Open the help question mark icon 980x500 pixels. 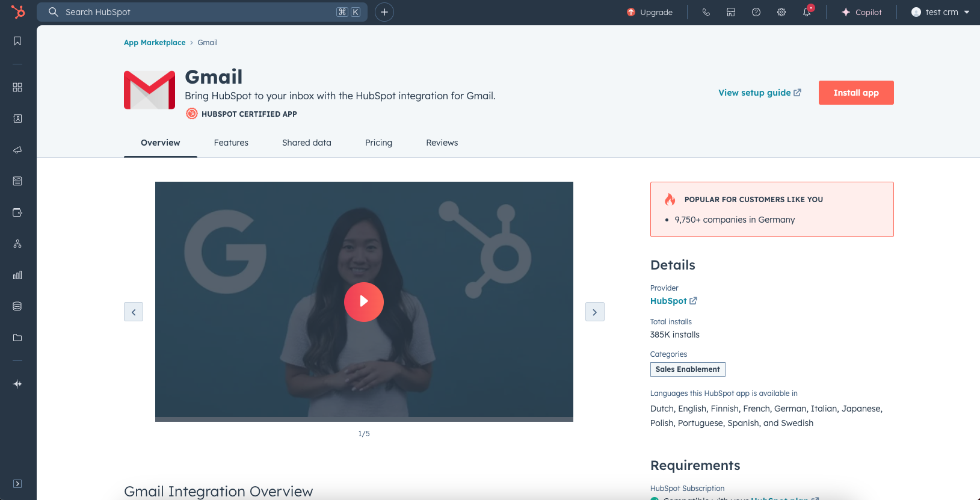[x=756, y=12]
